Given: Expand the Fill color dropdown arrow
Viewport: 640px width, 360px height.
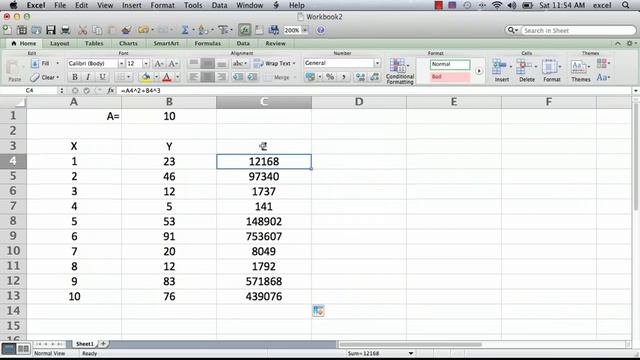Looking at the screenshot, I should (156, 77).
